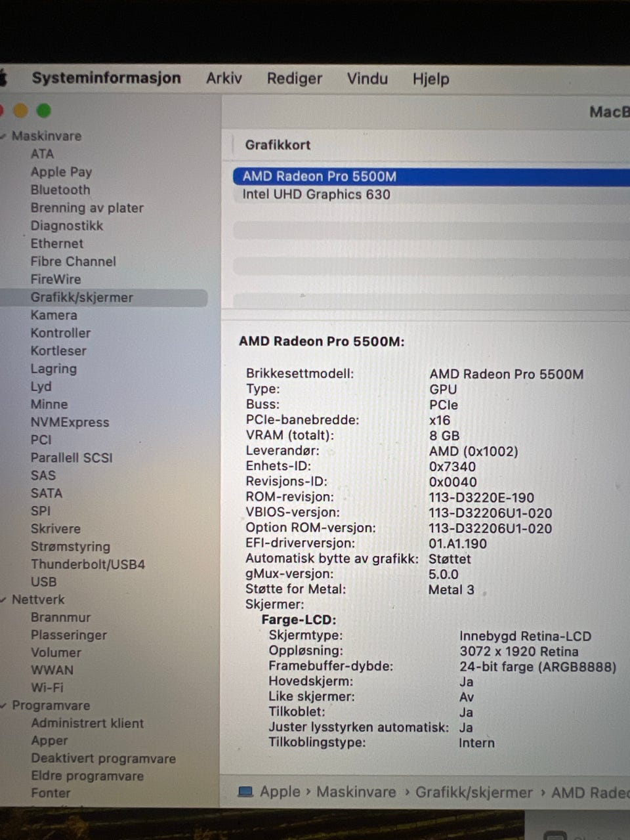Select Brenning av plater in sidebar

[x=87, y=207]
